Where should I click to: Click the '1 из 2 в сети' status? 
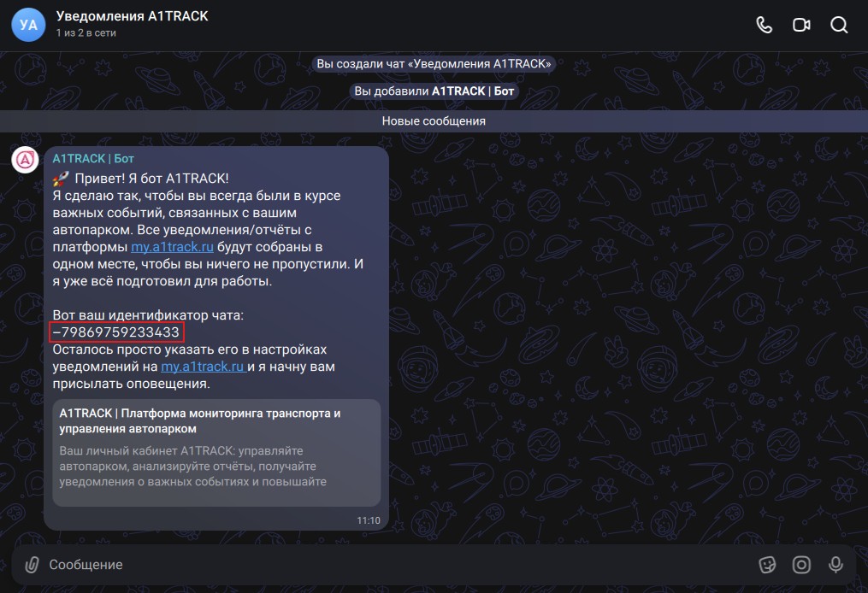click(86, 33)
